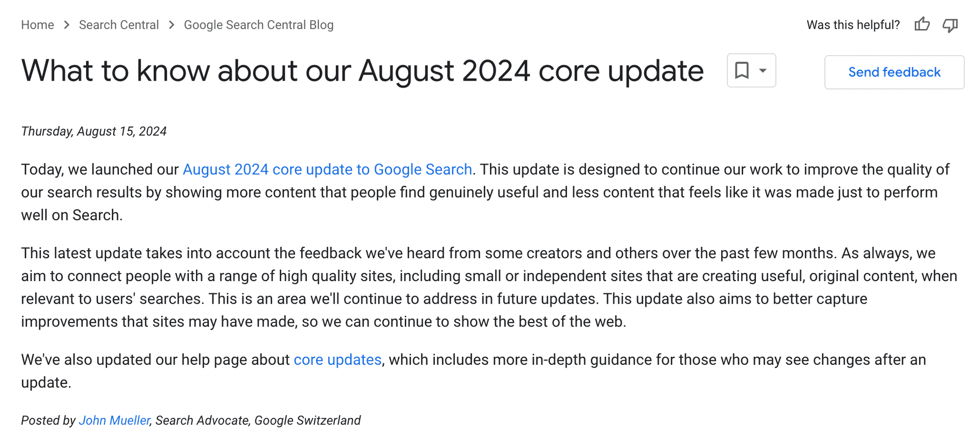The height and width of the screenshot is (448, 980).
Task: Select the article title heading text
Action: point(362,71)
